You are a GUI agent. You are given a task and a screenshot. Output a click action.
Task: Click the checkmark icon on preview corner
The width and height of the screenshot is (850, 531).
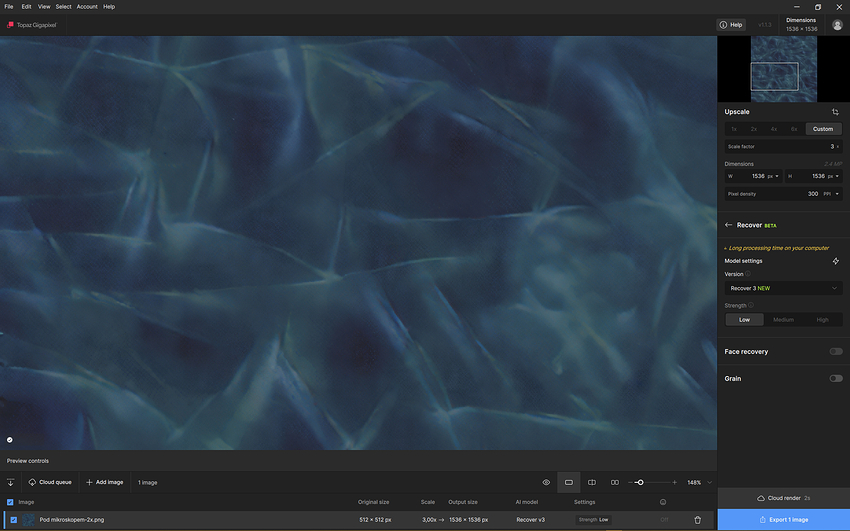point(10,440)
